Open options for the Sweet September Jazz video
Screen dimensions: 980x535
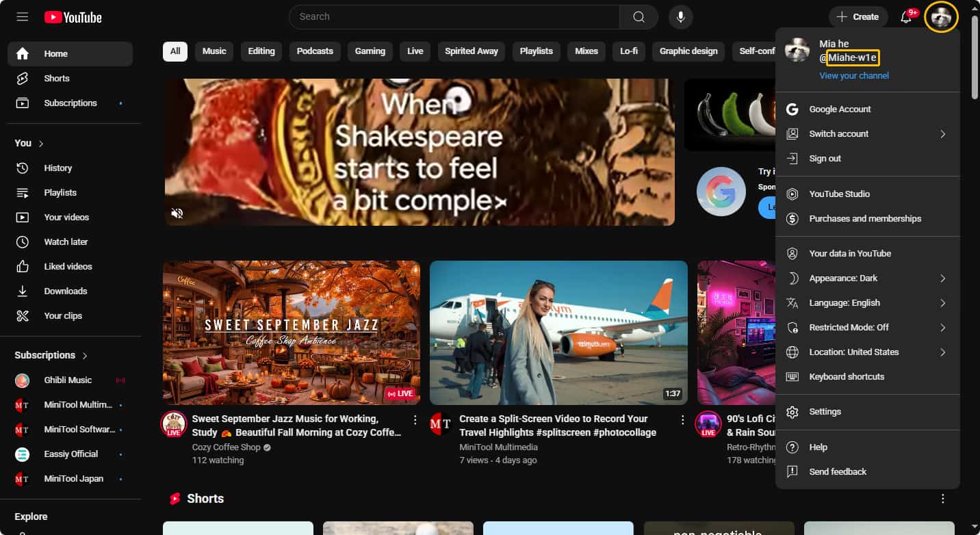(415, 419)
